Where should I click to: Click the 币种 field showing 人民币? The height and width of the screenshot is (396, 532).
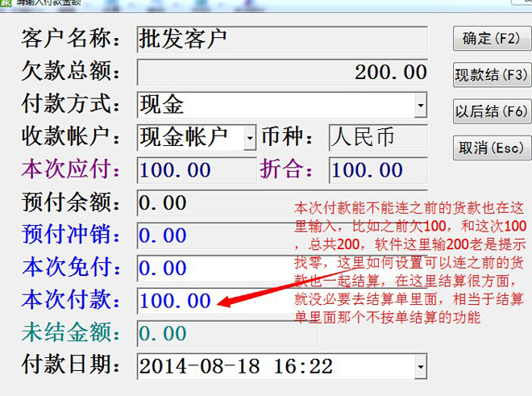[x=377, y=137]
